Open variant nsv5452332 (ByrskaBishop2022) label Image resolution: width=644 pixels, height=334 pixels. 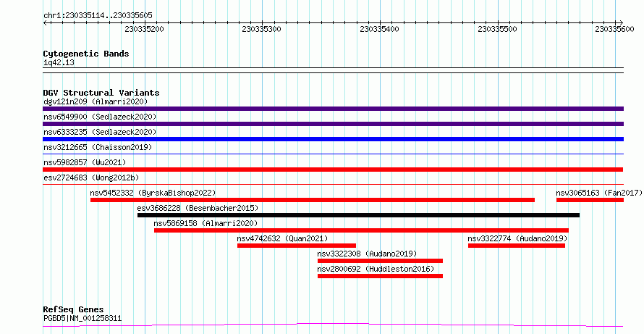pyautogui.click(x=153, y=193)
